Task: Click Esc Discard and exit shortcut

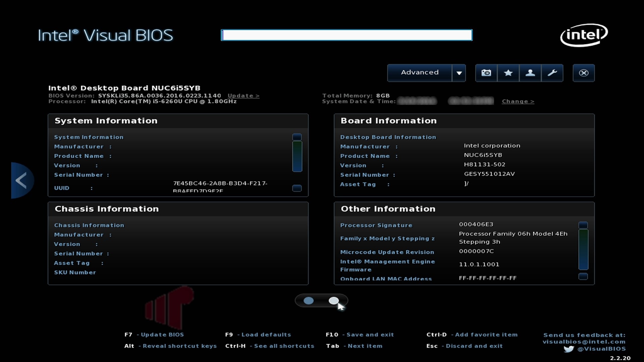Action: coord(465,346)
